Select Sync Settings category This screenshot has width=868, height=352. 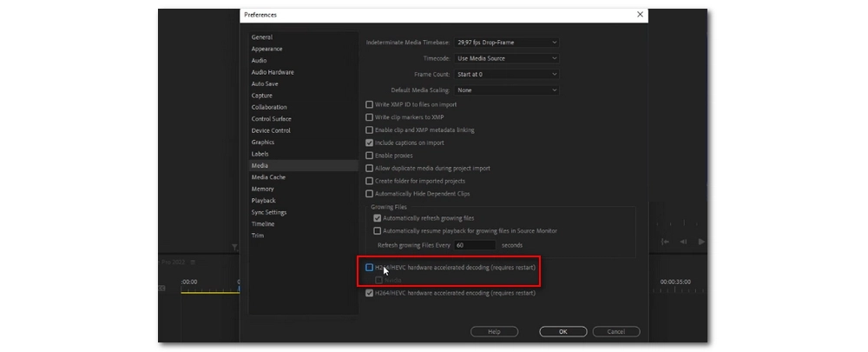(x=269, y=212)
